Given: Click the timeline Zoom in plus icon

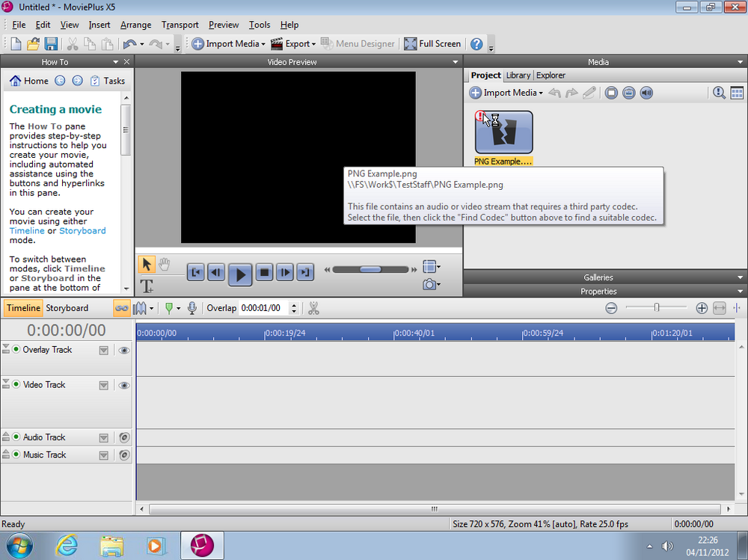Looking at the screenshot, I should click(702, 308).
